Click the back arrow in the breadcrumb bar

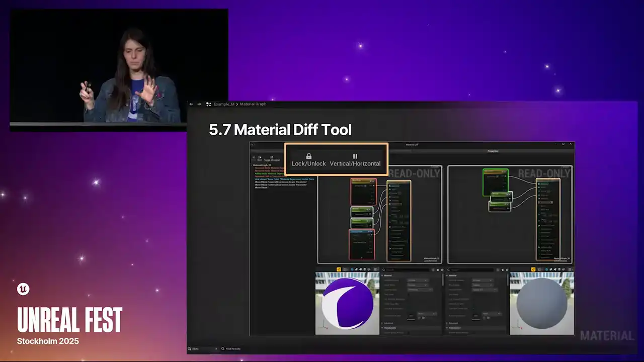(191, 104)
